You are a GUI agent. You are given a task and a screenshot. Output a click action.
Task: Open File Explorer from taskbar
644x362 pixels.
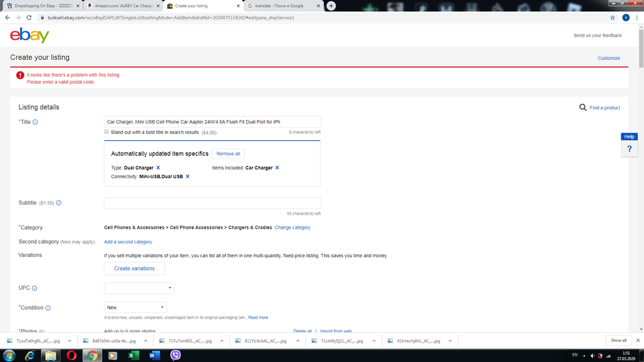pyautogui.click(x=50, y=356)
